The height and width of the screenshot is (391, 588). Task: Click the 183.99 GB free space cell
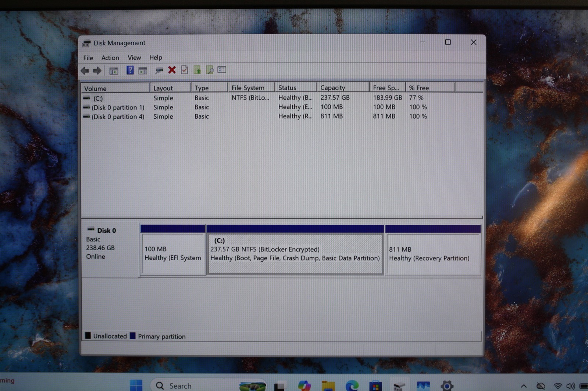pos(387,97)
